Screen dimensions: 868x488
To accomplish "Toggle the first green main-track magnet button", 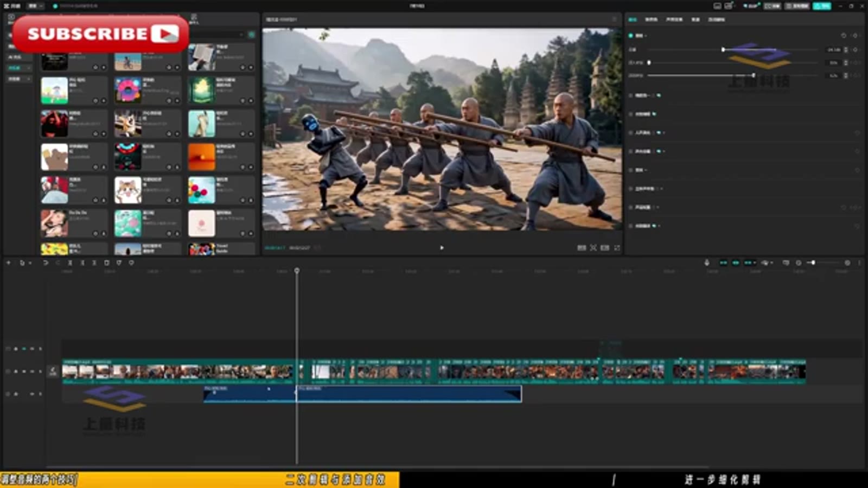I will (723, 262).
